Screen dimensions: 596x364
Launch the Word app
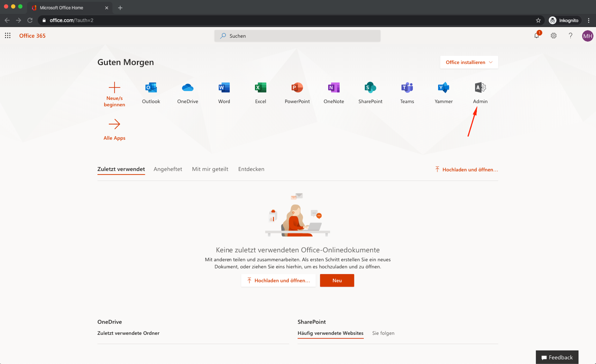[x=224, y=93]
